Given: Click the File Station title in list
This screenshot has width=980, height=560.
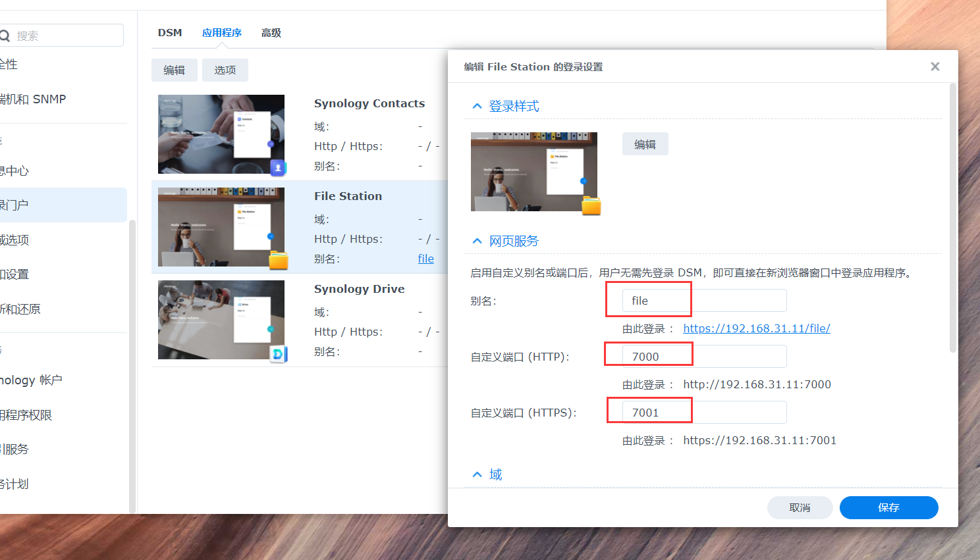Looking at the screenshot, I should click(348, 196).
